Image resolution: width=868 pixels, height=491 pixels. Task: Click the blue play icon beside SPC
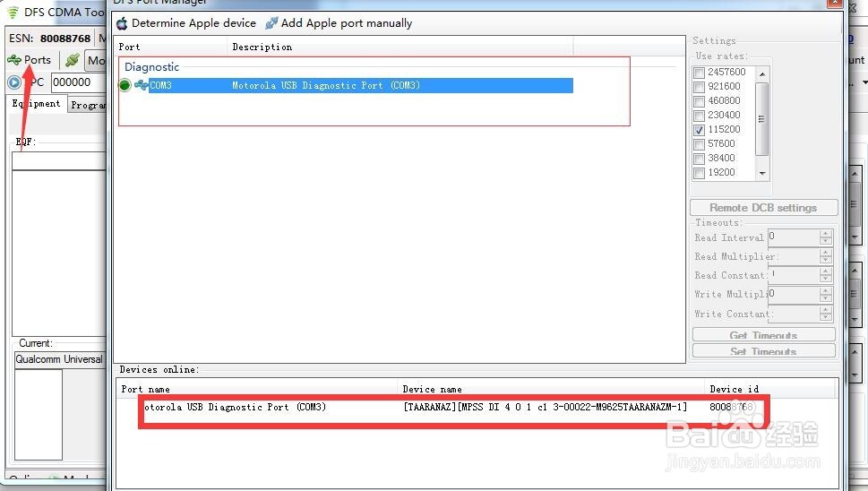click(x=14, y=82)
